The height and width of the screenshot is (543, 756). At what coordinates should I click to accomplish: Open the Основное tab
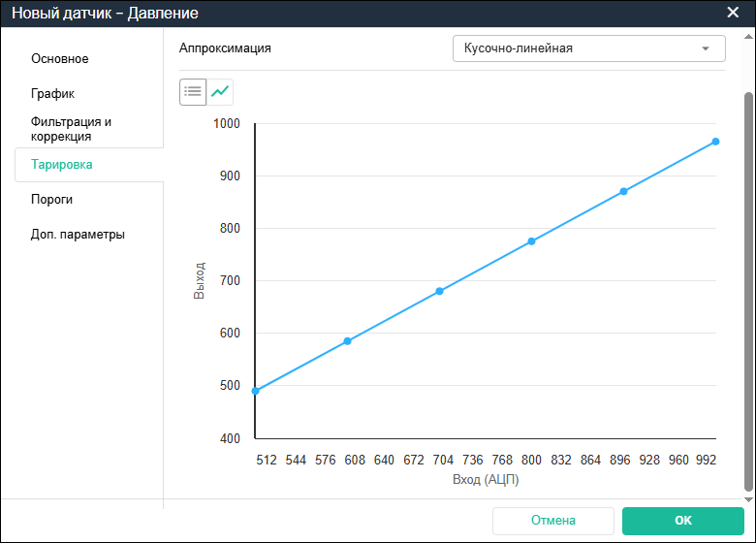(x=59, y=59)
